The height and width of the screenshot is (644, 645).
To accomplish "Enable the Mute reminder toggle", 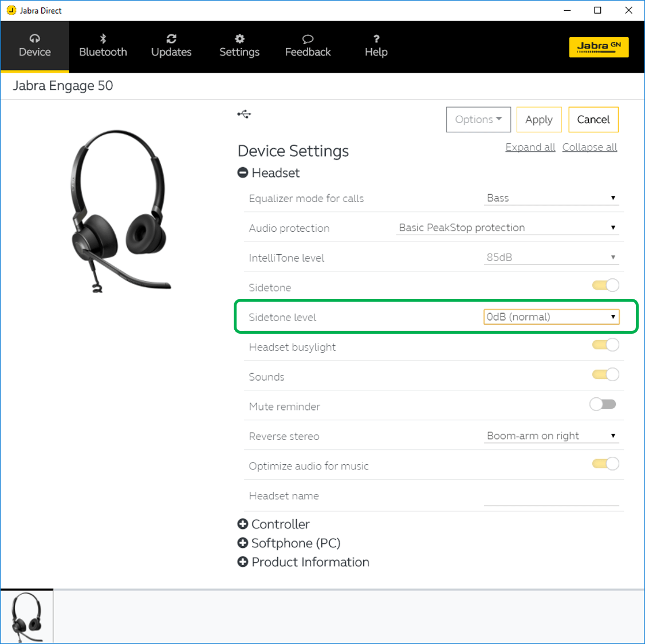I will 603,405.
